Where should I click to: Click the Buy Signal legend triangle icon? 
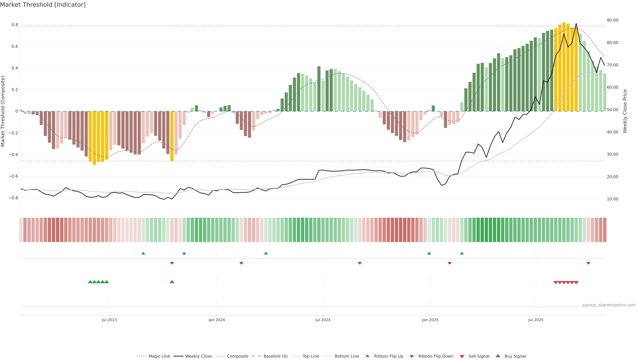[x=498, y=356]
